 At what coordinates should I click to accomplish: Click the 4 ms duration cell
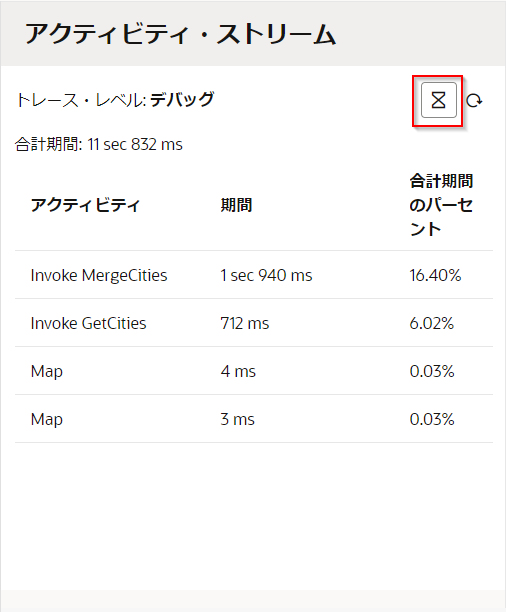238,372
